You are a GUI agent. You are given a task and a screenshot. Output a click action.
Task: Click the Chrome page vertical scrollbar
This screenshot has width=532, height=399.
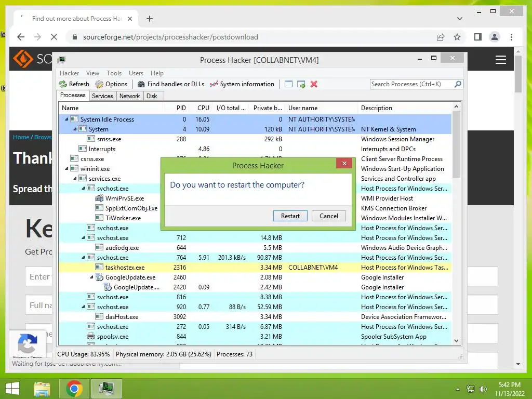518,74
